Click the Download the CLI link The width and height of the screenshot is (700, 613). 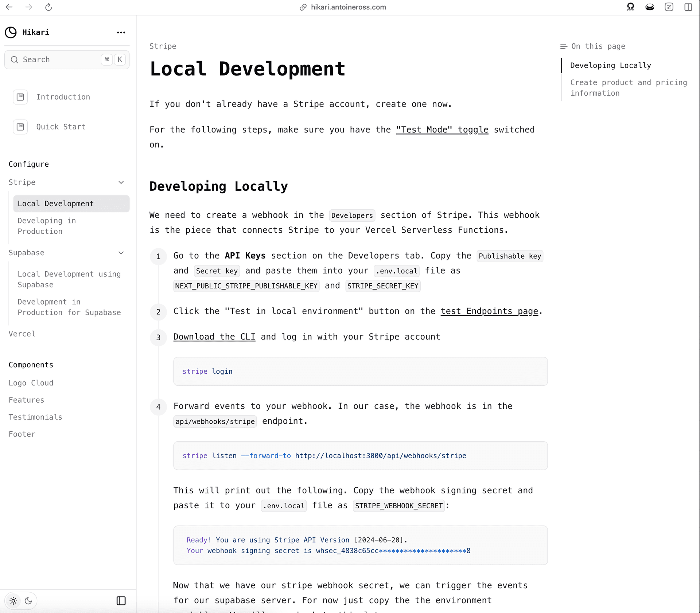coord(214,336)
